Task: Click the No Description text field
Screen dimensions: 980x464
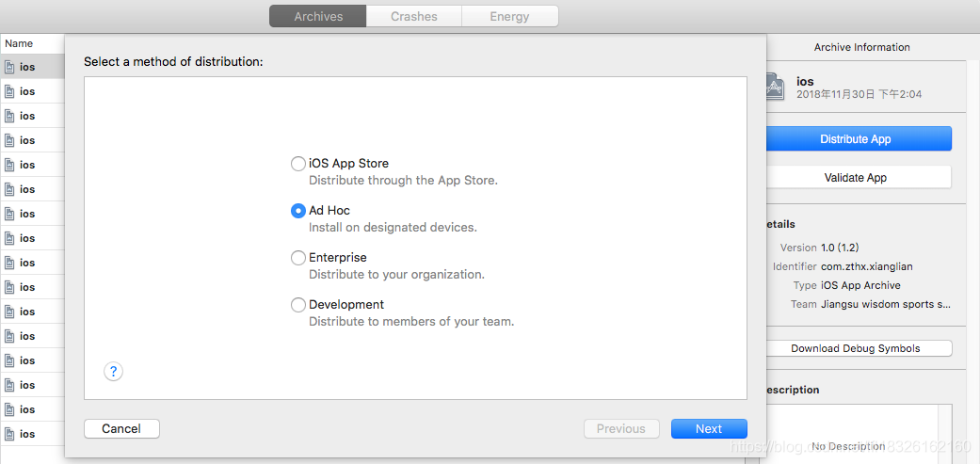Action: (x=858, y=434)
